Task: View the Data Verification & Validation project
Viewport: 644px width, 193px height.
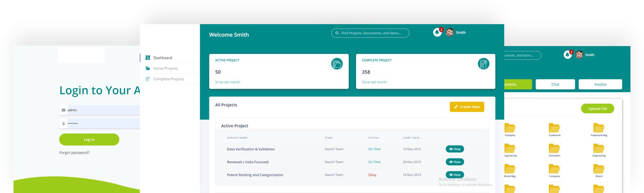Action: [x=454, y=149]
